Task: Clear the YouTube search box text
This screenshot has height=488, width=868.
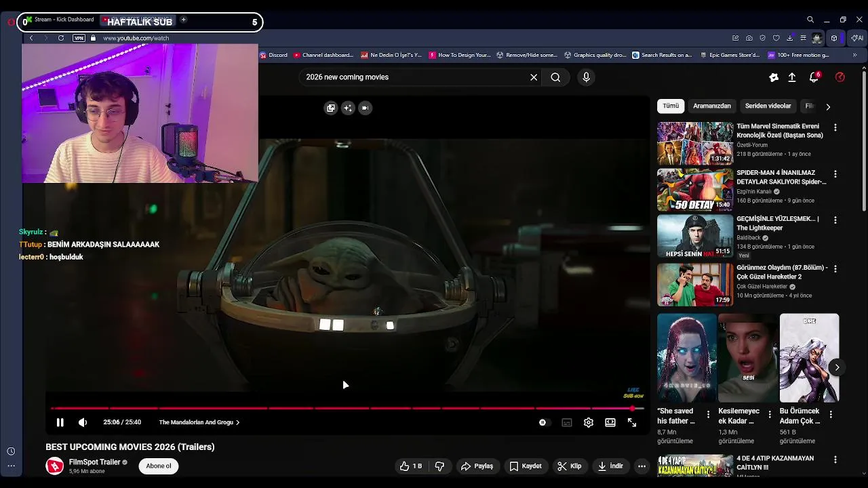Action: click(x=534, y=77)
